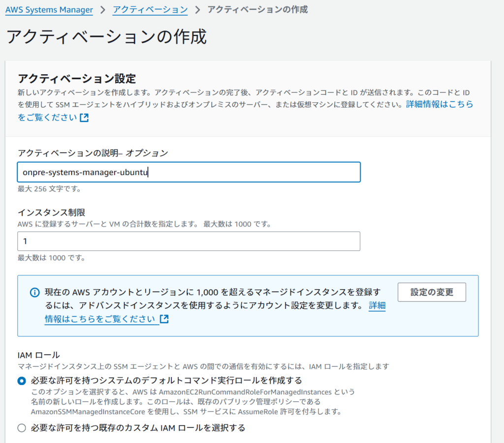Open the 詳細情報はこちら link in the header description
The width and height of the screenshot is (504, 443).
(440, 104)
